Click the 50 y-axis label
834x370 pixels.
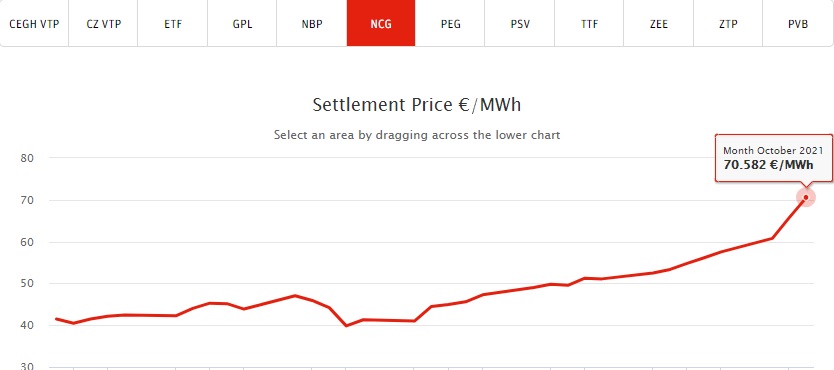[x=27, y=283]
